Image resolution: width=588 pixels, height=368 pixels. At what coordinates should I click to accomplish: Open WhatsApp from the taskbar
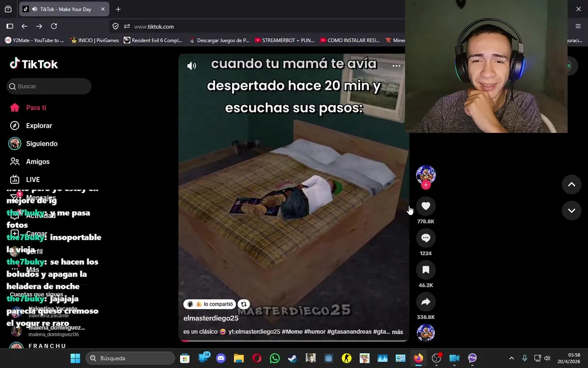275,358
